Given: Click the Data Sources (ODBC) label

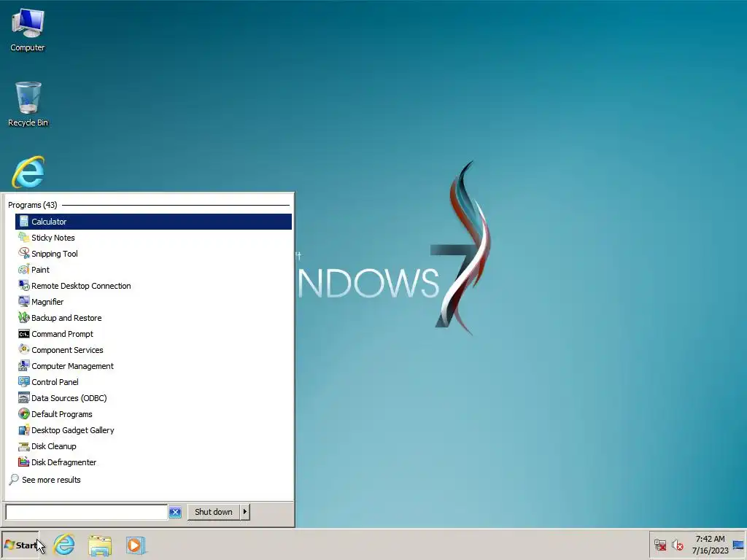Looking at the screenshot, I should pyautogui.click(x=69, y=397).
